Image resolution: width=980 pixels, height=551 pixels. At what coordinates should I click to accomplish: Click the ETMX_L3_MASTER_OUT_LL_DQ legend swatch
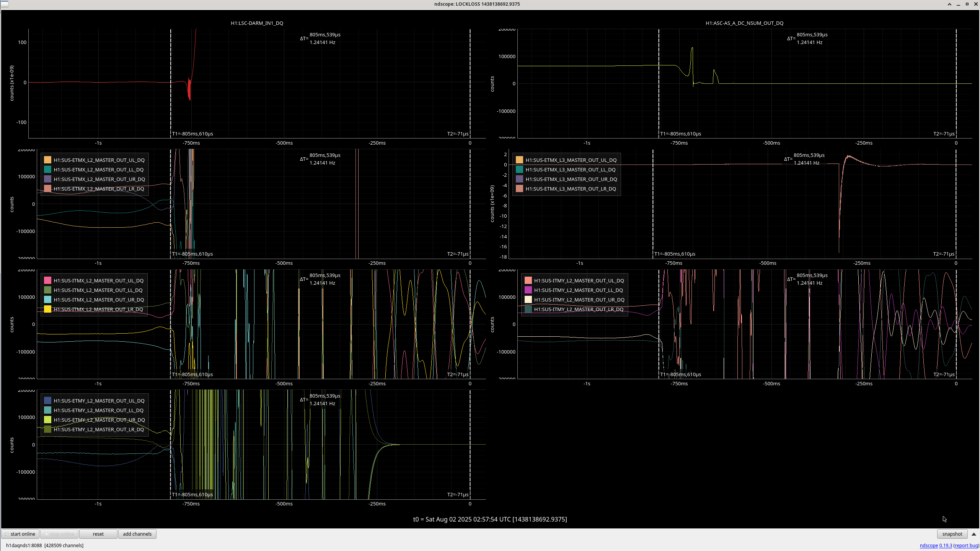click(519, 170)
